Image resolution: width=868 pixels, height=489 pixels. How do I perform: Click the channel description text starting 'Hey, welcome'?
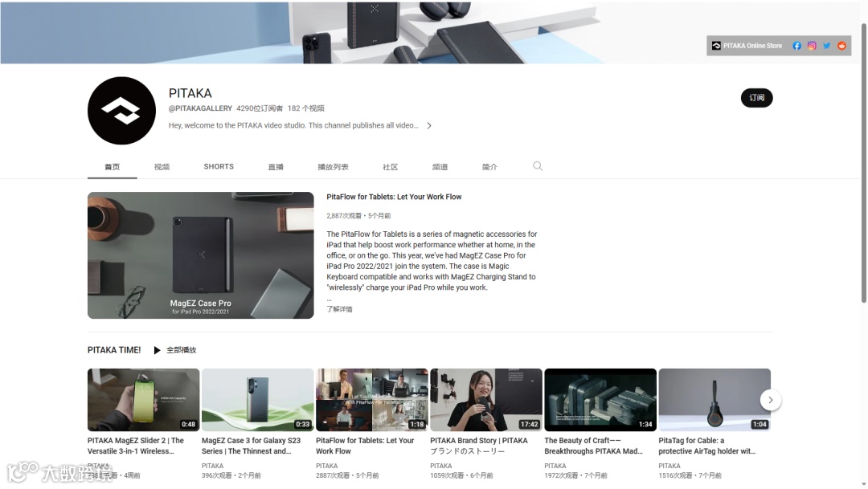293,125
